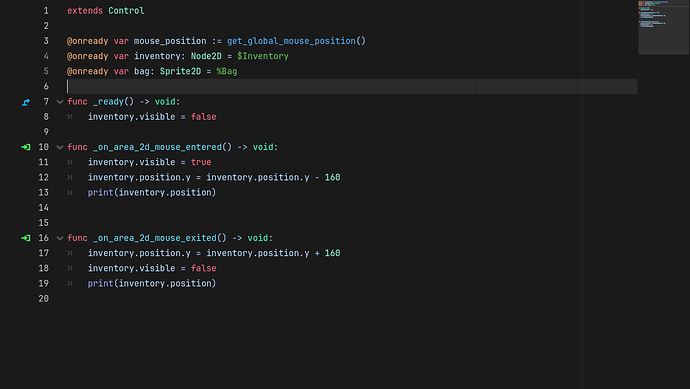690x389 pixels.
Task: Click '_on_area_2d_mouse_exited' function name
Action: pos(155,238)
